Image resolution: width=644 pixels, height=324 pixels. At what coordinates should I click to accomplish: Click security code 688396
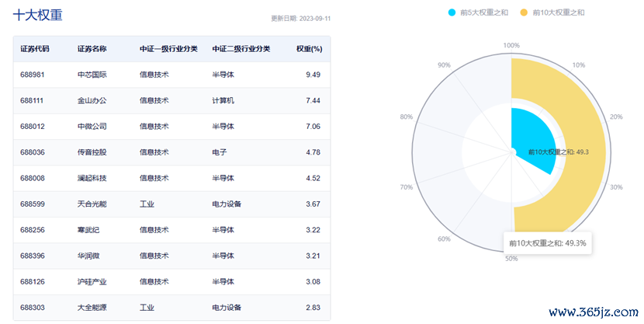33,256
